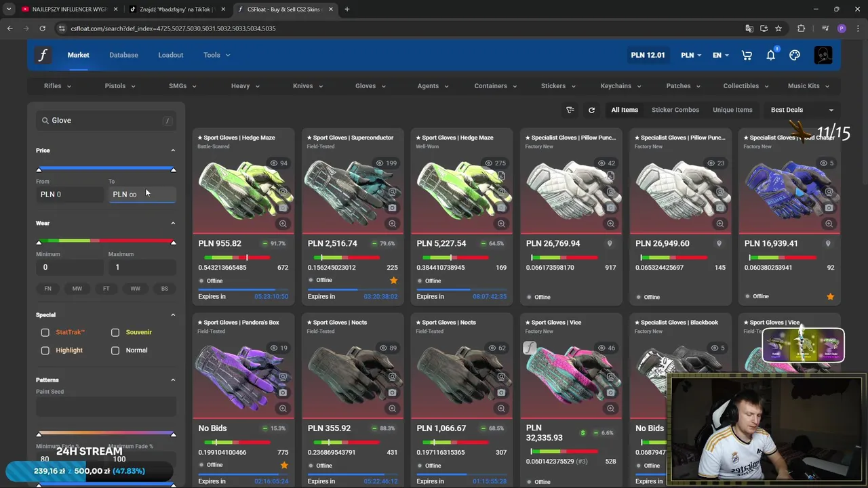Click the PLN 12.01 balance button
This screenshot has height=488, width=868.
(648, 55)
